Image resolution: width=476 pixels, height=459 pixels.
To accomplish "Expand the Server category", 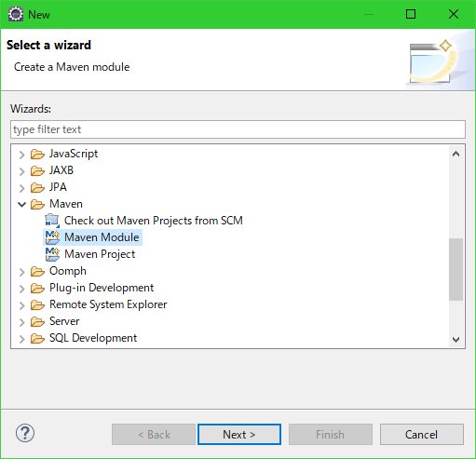I will [21, 322].
